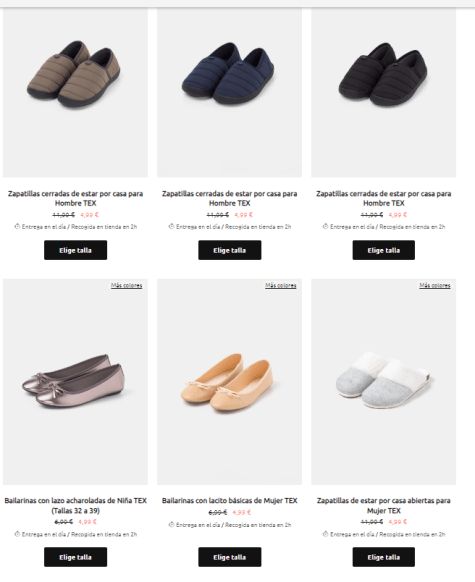The image size is (475, 582).
Task: Open the brown men's slippers product image
Action: click(x=75, y=92)
